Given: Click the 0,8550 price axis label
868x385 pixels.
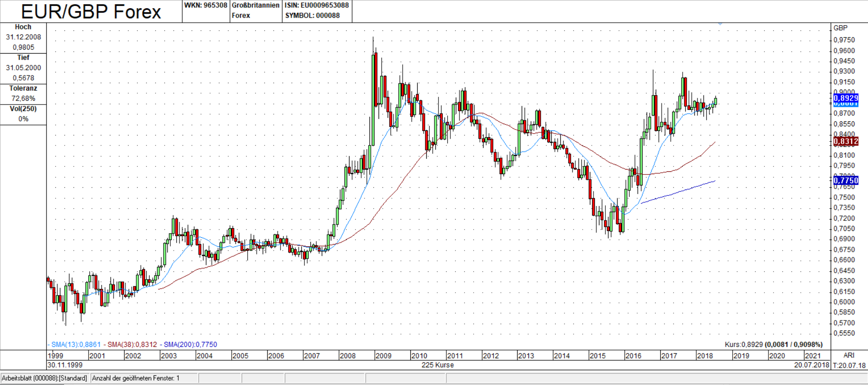Looking at the screenshot, I should pyautogui.click(x=844, y=124).
